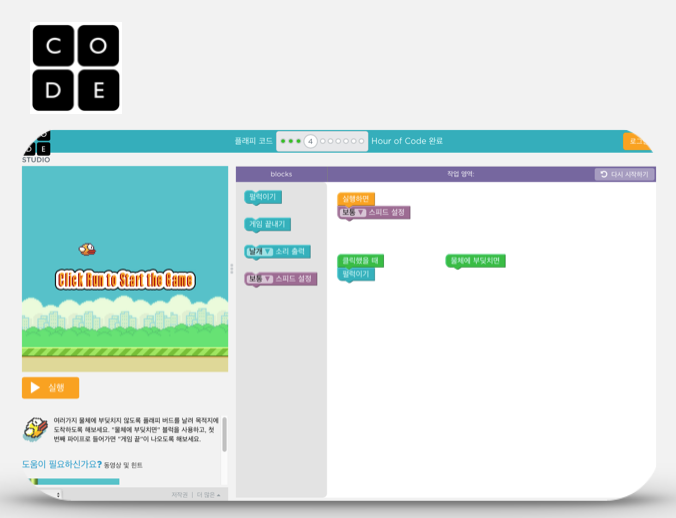The height and width of the screenshot is (518, 676).
Task: Select green 물체에 부딪치면 event block
Action: point(476,261)
